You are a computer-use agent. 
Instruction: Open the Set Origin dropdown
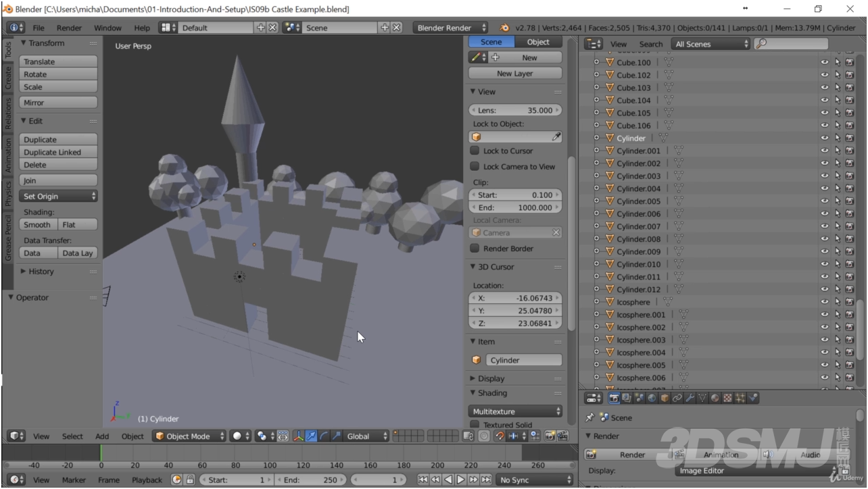pyautogui.click(x=59, y=197)
